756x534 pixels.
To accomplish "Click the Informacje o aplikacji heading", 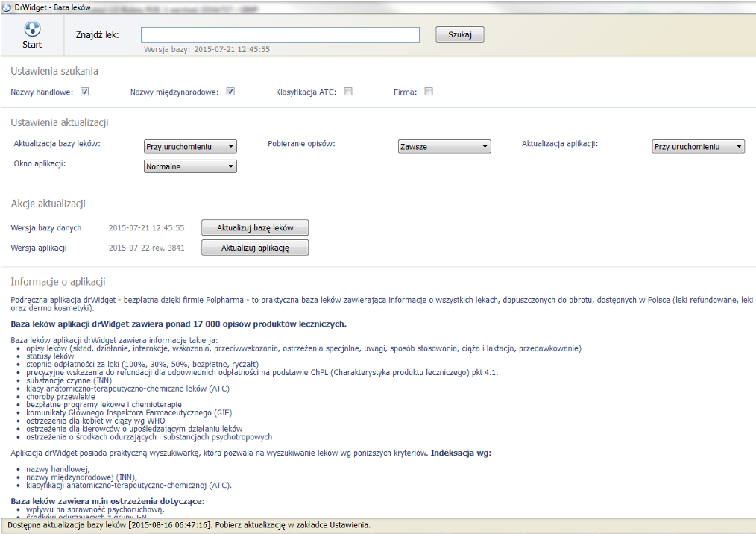I will tap(58, 282).
